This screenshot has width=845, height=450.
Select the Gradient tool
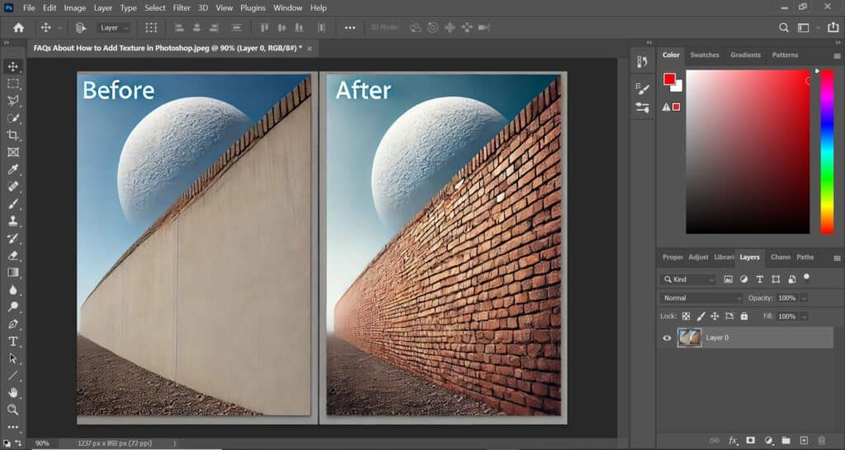click(13, 273)
